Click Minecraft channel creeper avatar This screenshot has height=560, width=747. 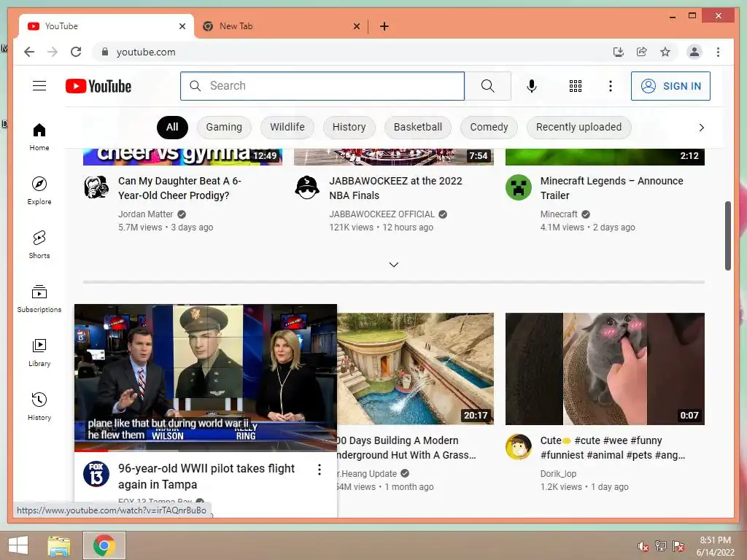click(x=519, y=187)
